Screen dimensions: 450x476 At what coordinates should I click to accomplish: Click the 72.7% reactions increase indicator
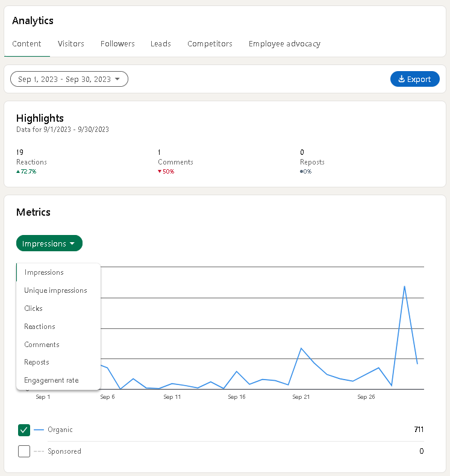27,172
